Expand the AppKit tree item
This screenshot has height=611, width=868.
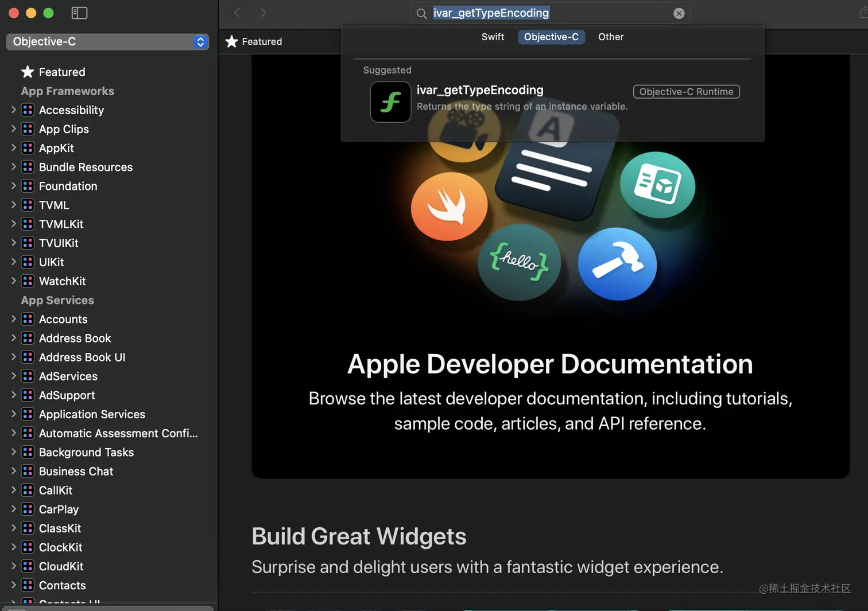(x=13, y=147)
